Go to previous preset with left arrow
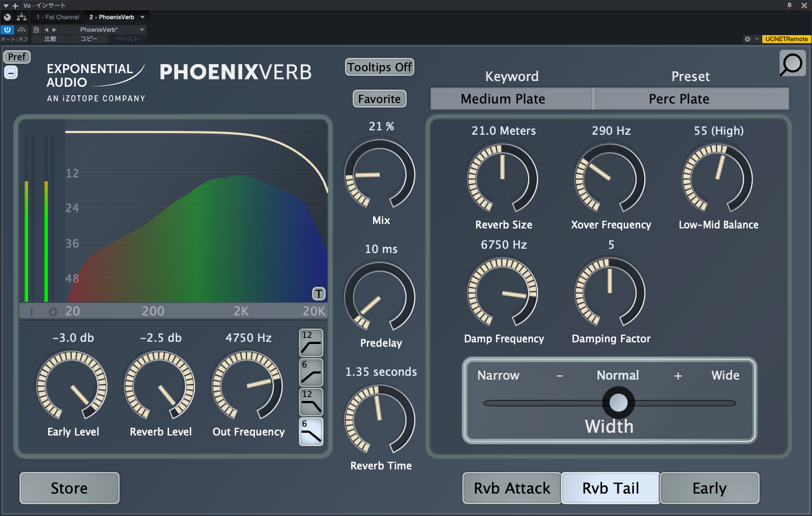Viewport: 812px width, 516px height. click(46, 30)
